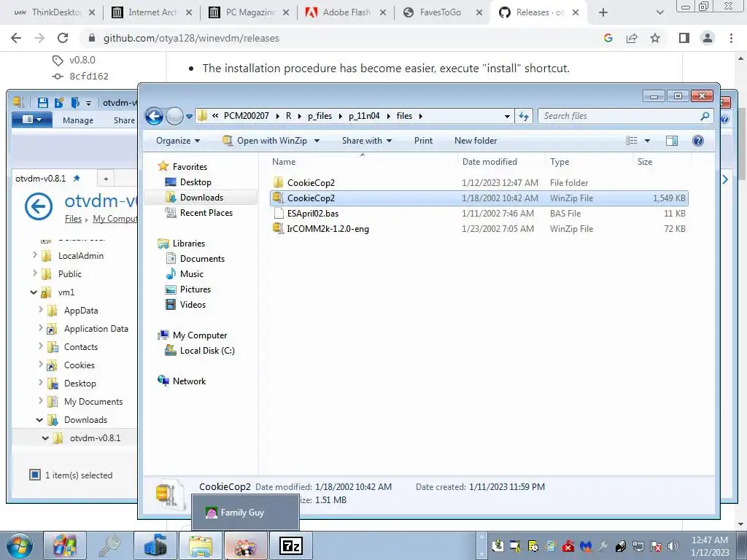The image size is (747, 560).
Task: Click the Print toolbar button
Action: pos(424,141)
